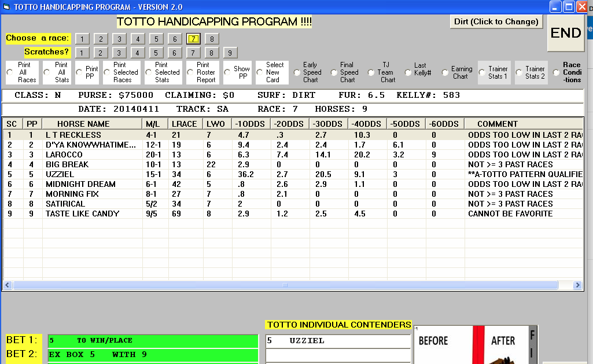This screenshot has height=364, width=593.
Task: Click Dirt (Click to Change) surface button
Action: [496, 21]
